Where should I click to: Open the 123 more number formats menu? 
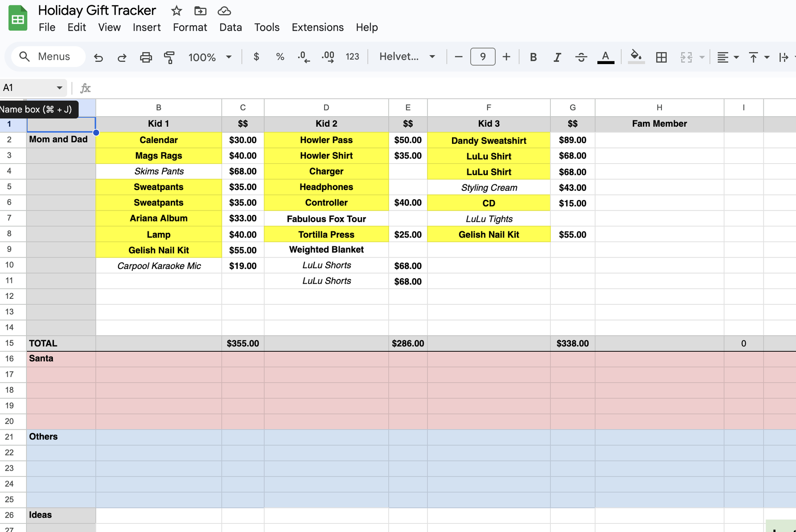[x=353, y=57]
